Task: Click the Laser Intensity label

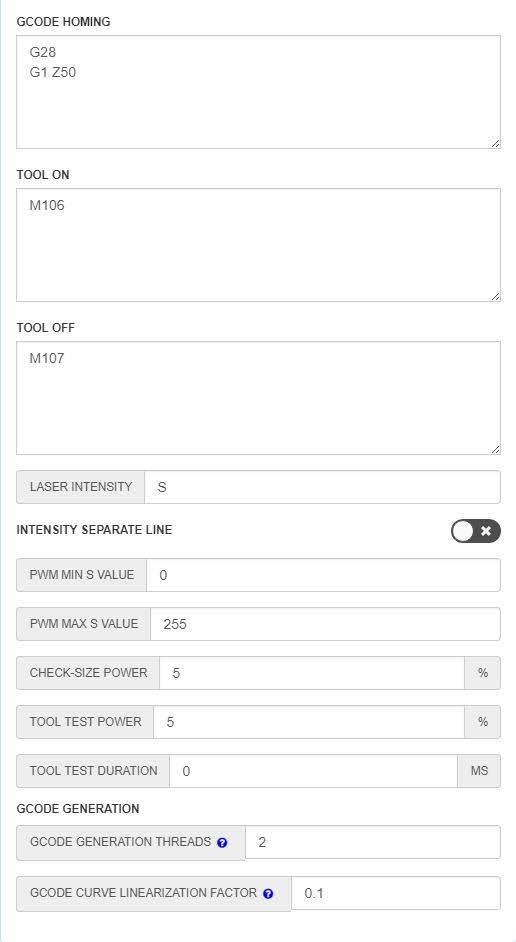Action: click(x=80, y=487)
